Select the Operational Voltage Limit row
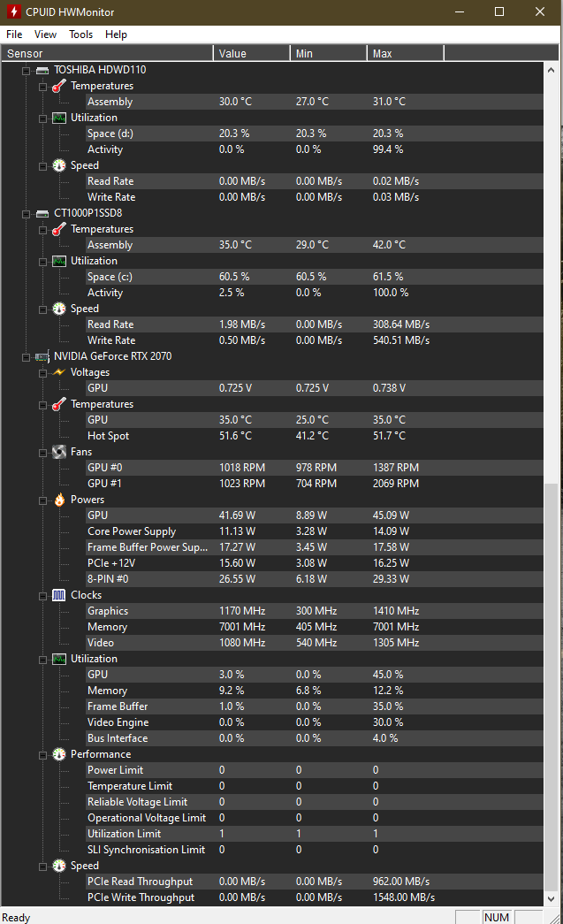This screenshot has height=924, width=563. click(315, 818)
